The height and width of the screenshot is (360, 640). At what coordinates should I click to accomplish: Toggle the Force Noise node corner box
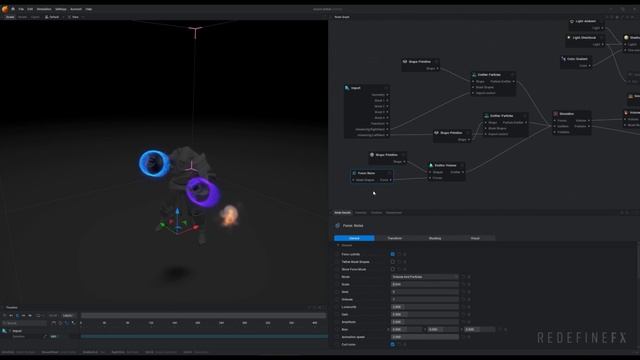pos(389,173)
